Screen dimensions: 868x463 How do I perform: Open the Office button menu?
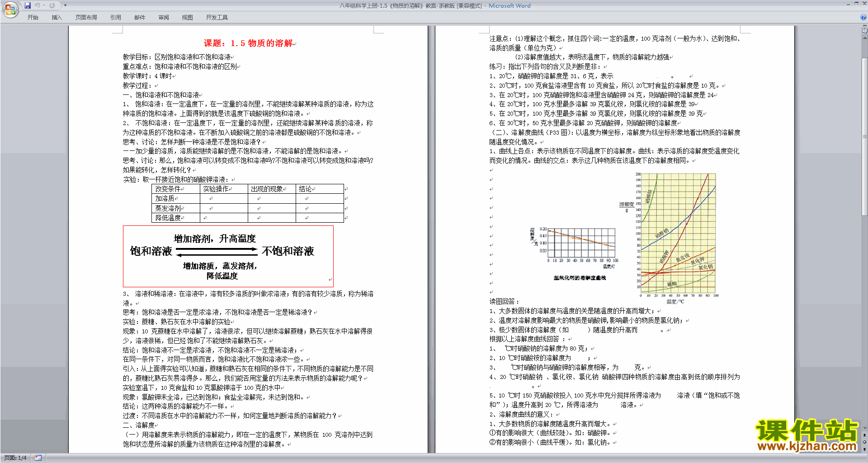(10, 9)
